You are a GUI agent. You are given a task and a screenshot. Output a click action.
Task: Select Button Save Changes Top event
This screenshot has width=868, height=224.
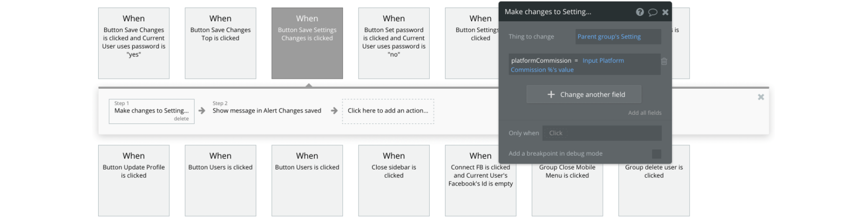pos(221,43)
